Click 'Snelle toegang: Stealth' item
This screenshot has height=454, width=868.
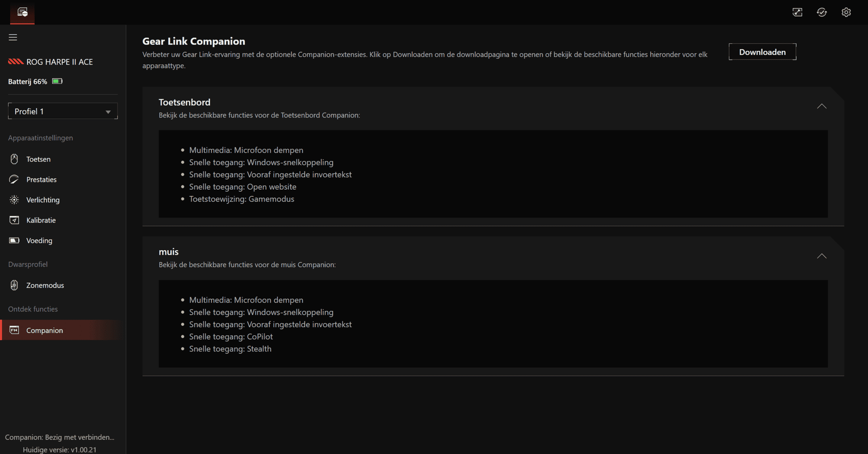(x=230, y=349)
